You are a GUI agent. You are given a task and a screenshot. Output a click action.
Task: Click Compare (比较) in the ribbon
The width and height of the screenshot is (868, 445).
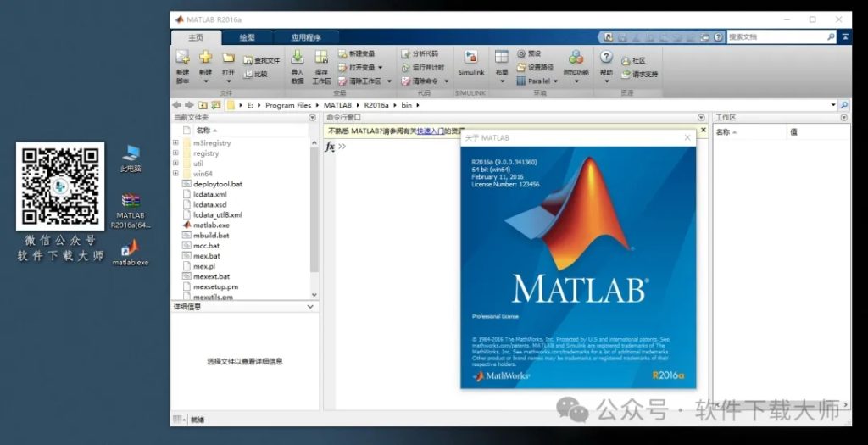pyautogui.click(x=256, y=74)
